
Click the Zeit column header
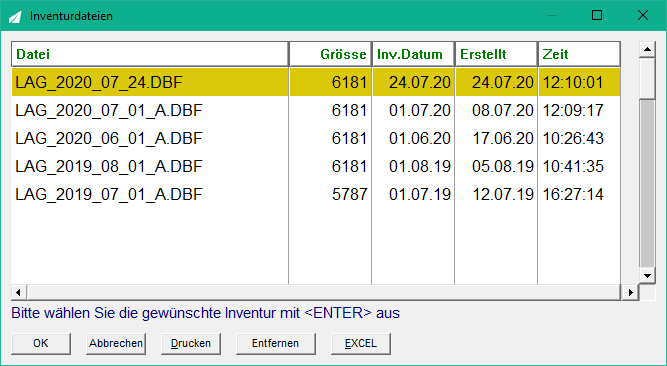coord(579,54)
